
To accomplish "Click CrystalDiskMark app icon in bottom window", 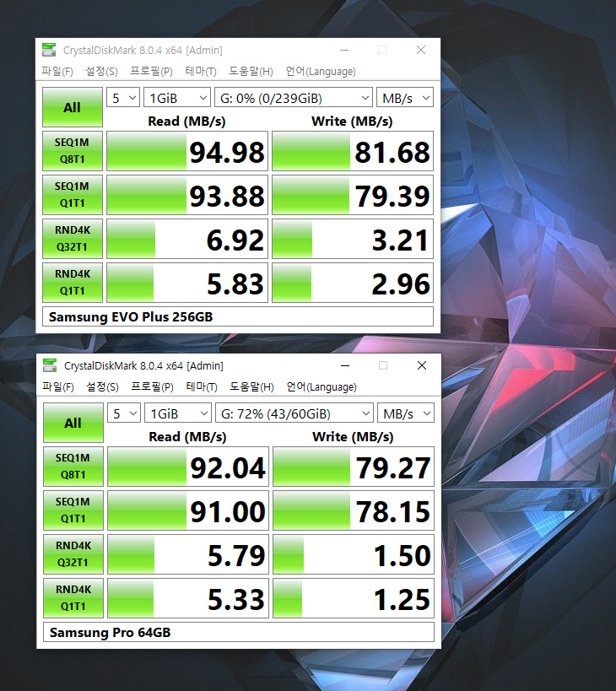I will [x=50, y=365].
